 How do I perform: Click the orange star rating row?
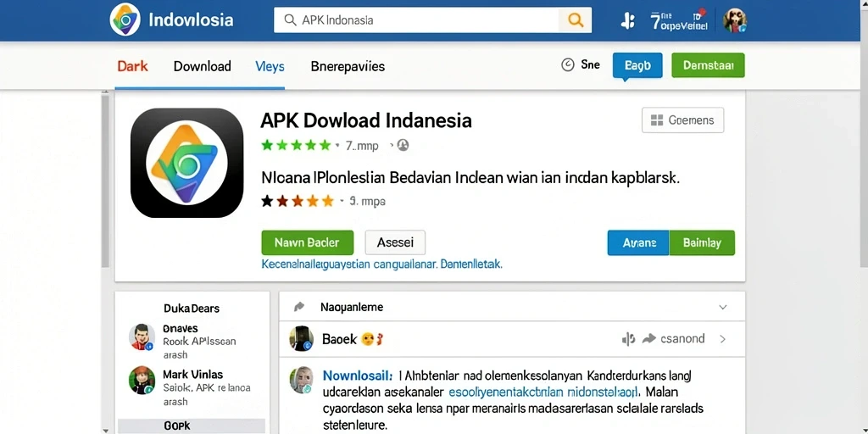click(298, 201)
